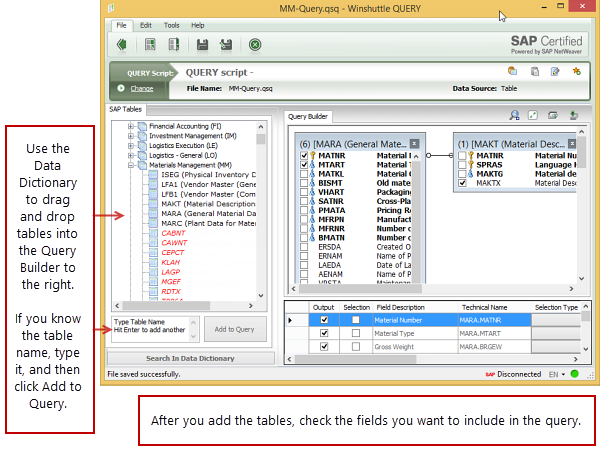600x455 pixels.
Task: Click the orange copy icon in the QUERY script header
Action: coord(512,71)
